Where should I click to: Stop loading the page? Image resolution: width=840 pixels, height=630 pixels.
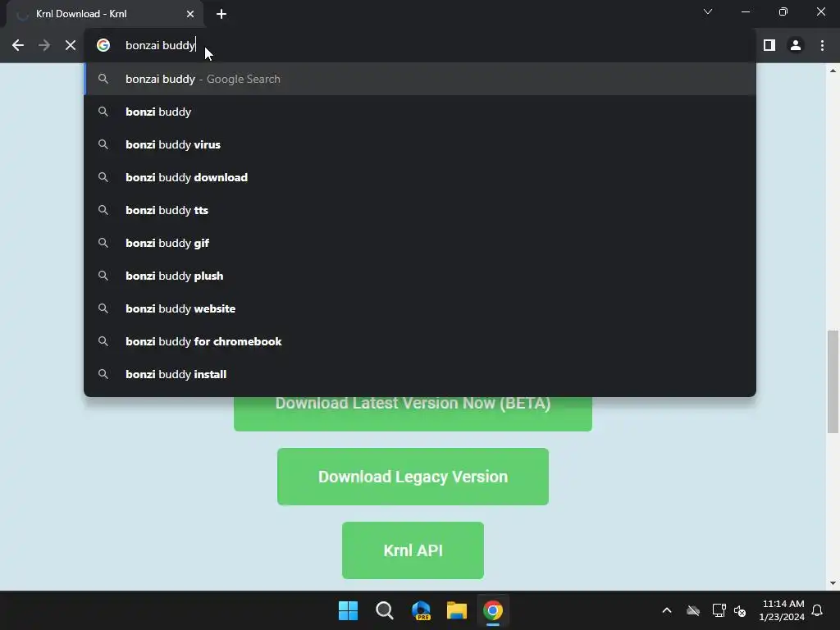71,45
